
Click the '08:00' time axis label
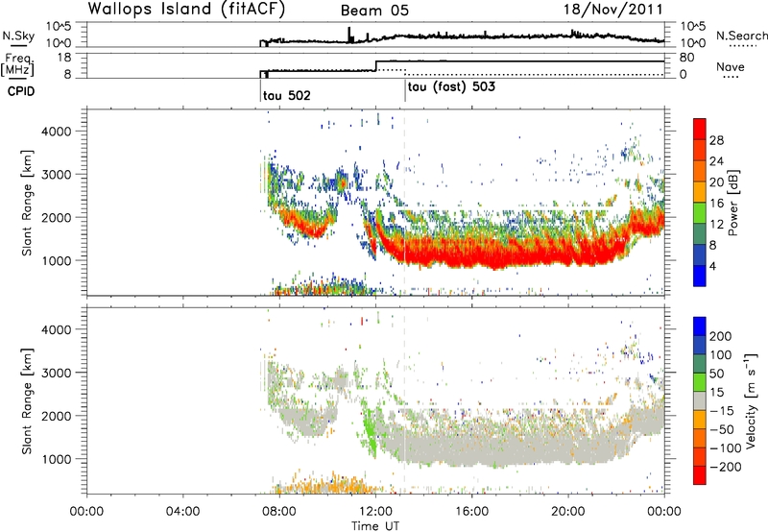pyautogui.click(x=279, y=512)
